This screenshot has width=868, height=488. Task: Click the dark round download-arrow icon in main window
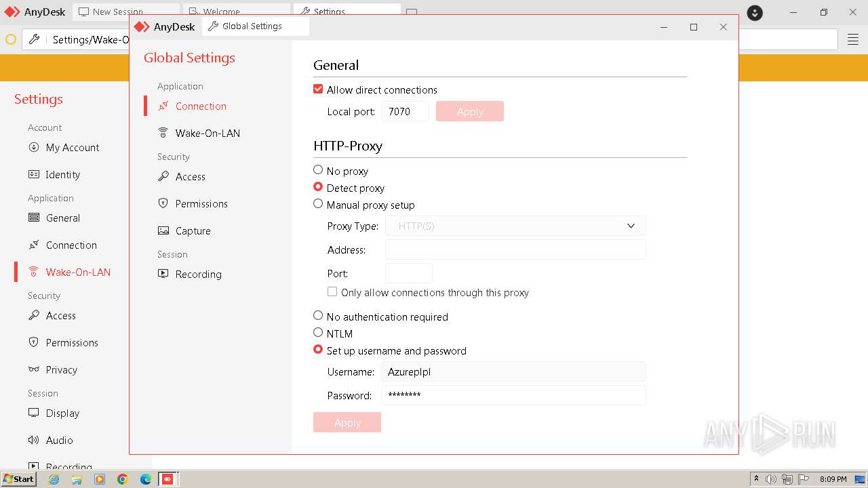[755, 13]
